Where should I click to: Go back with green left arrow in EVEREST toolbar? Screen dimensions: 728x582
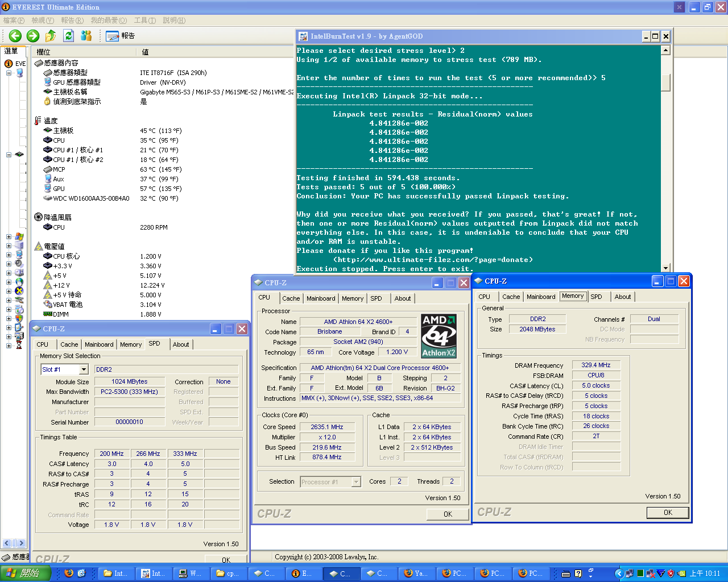(15, 36)
